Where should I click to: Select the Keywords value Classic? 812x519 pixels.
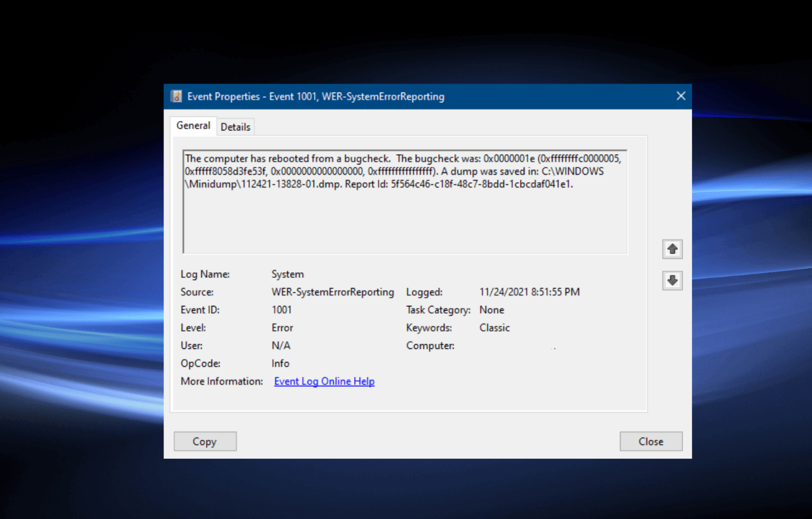(x=494, y=328)
